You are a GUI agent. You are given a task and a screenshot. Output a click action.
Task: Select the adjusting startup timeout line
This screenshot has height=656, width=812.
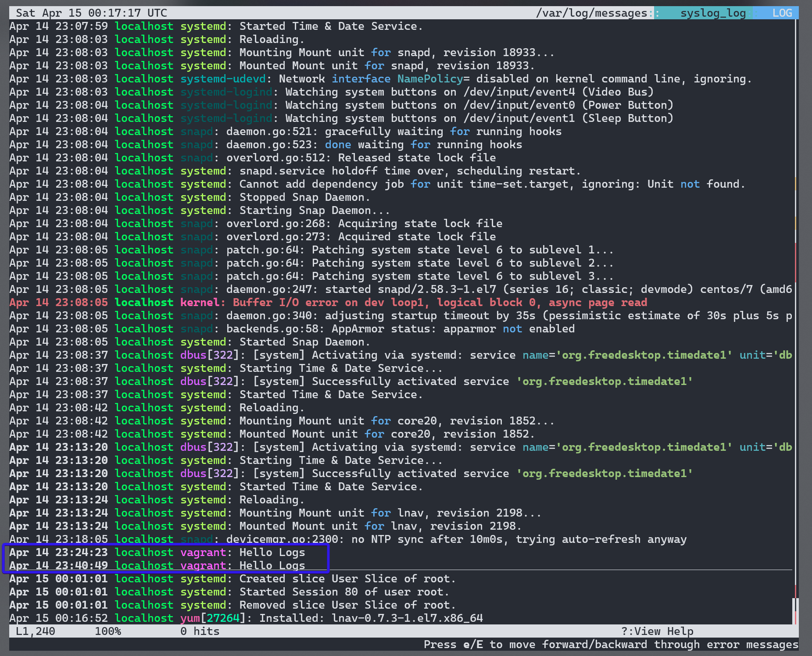401,316
